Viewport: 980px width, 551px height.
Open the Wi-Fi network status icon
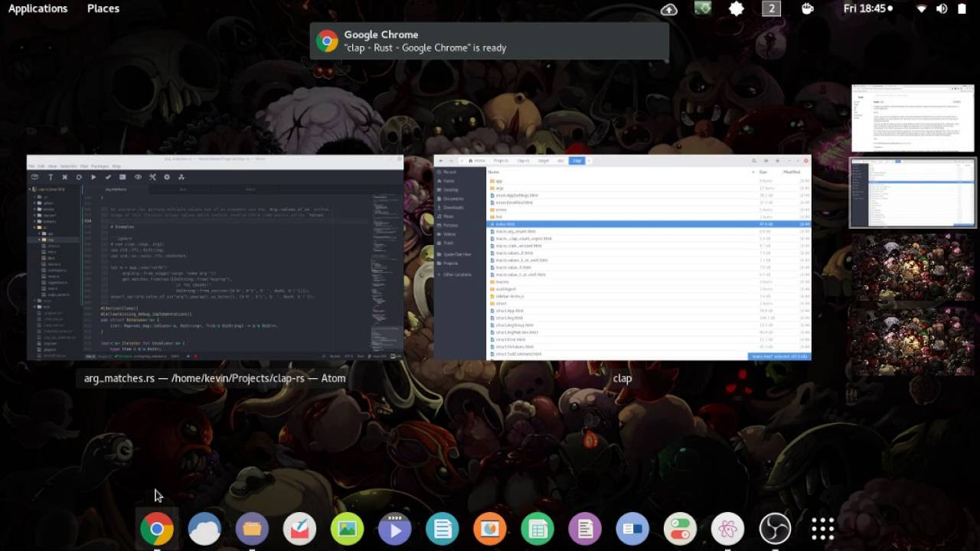click(x=922, y=8)
